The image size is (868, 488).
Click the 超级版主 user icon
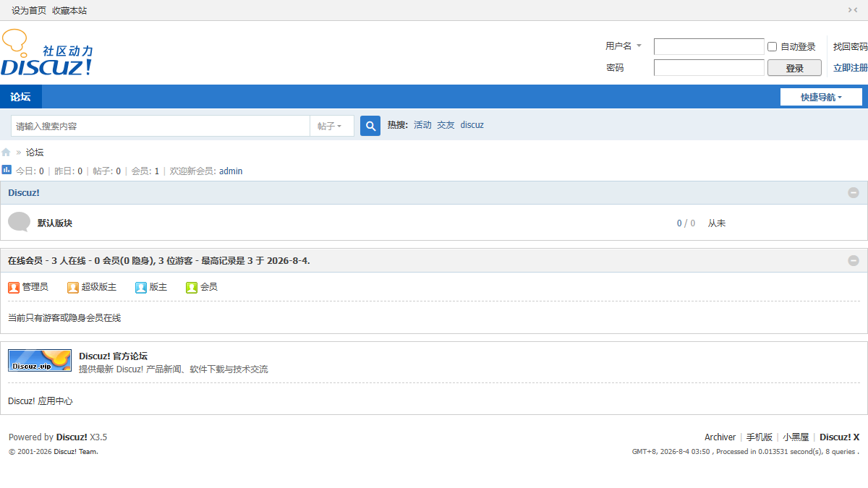73,287
